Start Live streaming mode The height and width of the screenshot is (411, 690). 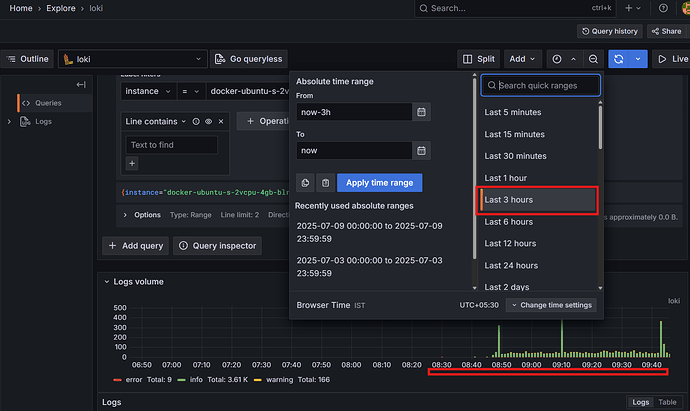tap(672, 59)
